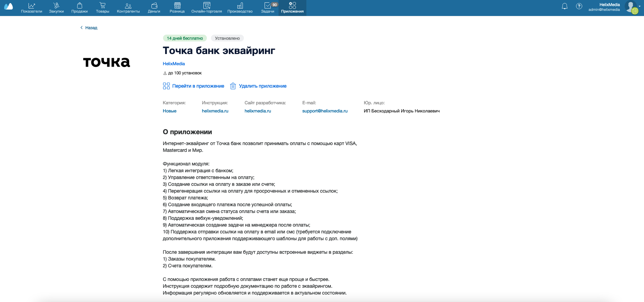
Task: Click the Точка банк эквайринг title
Action: tap(219, 51)
